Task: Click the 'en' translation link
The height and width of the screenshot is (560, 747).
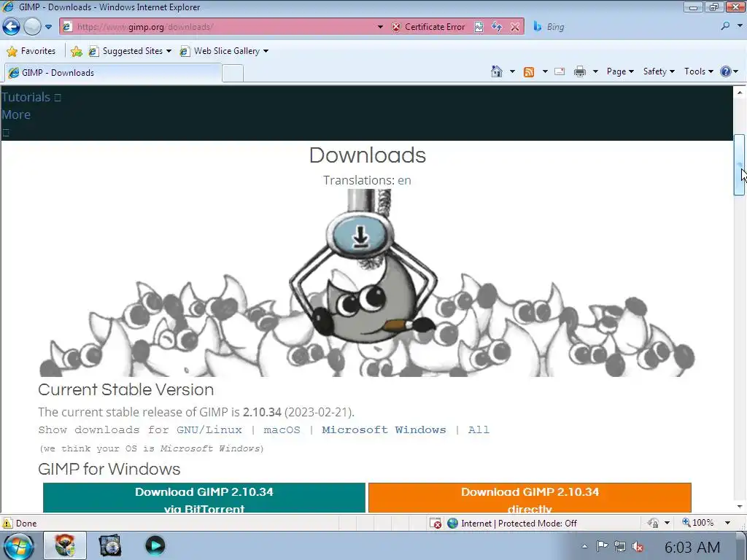Action: click(404, 181)
